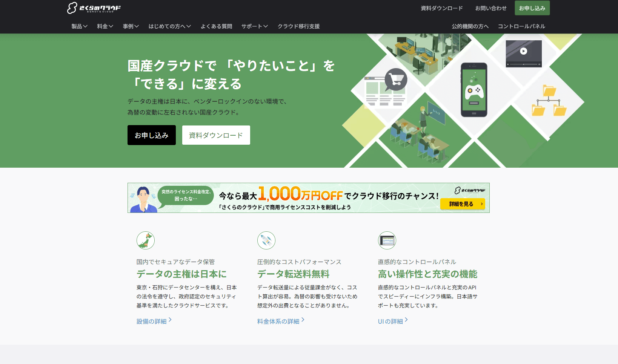
Task: Open クラウド移行支援 in navigation
Action: tap(299, 26)
